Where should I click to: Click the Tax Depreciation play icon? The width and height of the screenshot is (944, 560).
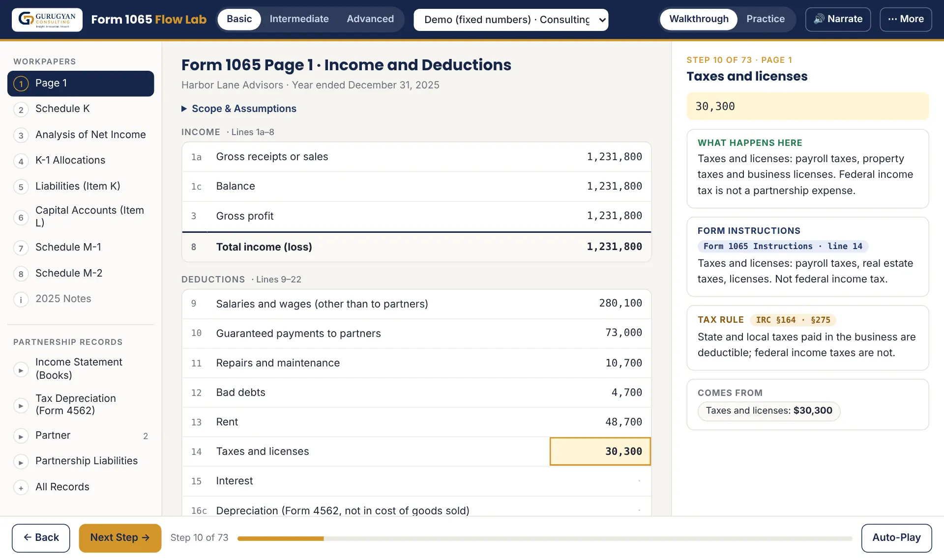(x=21, y=406)
